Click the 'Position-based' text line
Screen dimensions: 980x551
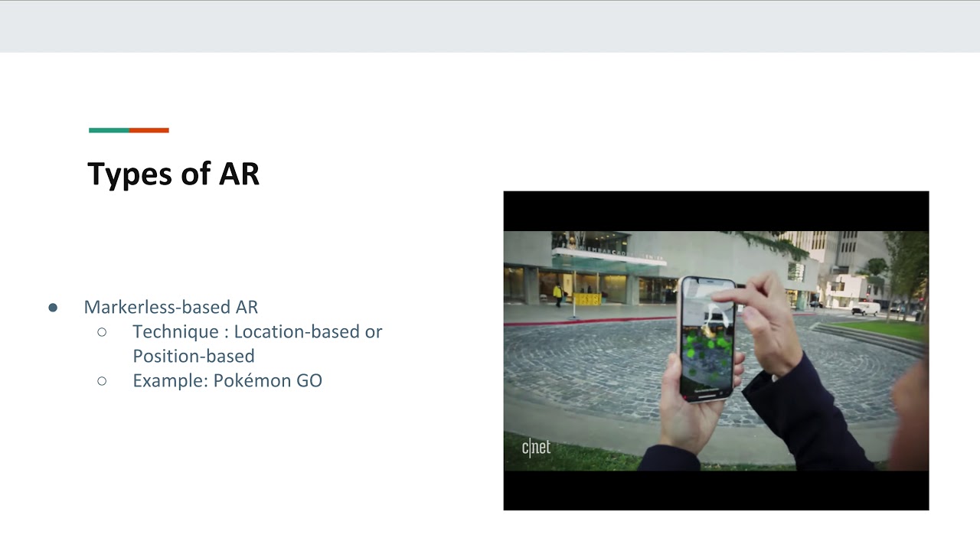[x=194, y=356]
